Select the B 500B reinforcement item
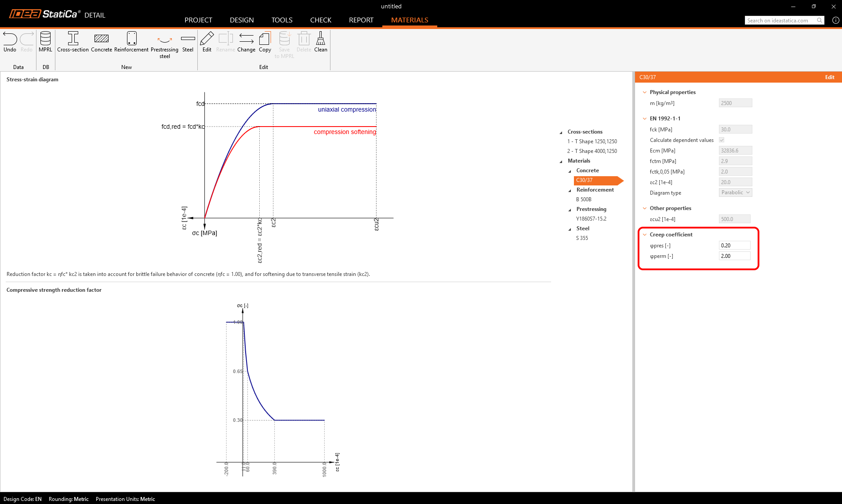Image resolution: width=842 pixels, height=504 pixels. [584, 199]
